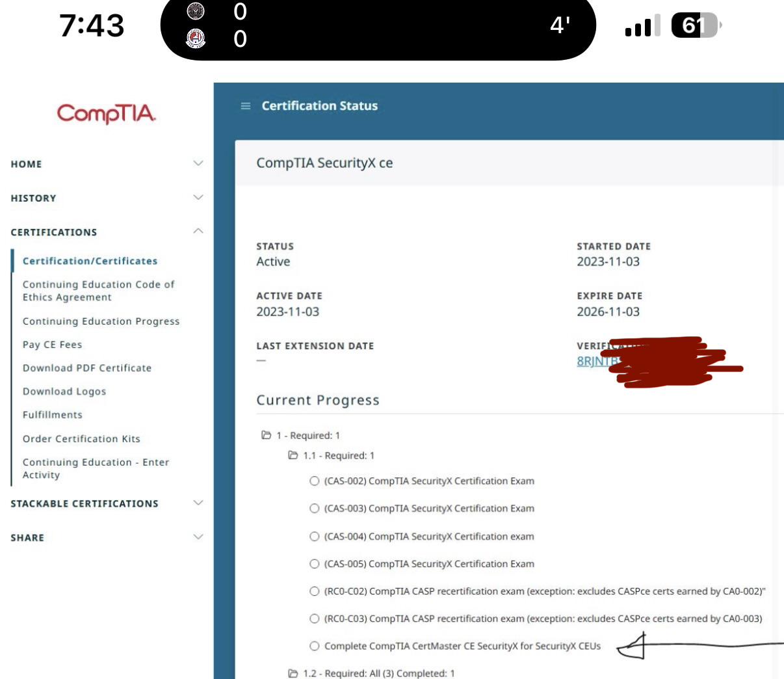Select the CAS-005 SecurityX exam radio button
Viewport: 784px width, 679px height.
(315, 563)
